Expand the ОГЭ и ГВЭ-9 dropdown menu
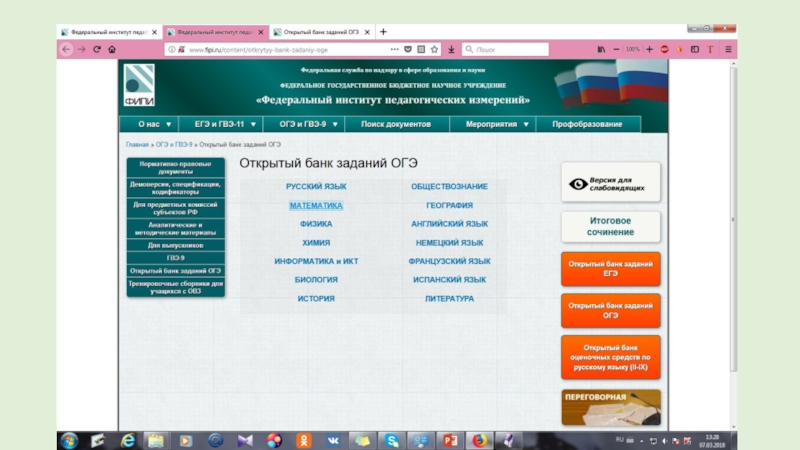Screen dimensions: 800x450 pyautogui.click(x=308, y=124)
